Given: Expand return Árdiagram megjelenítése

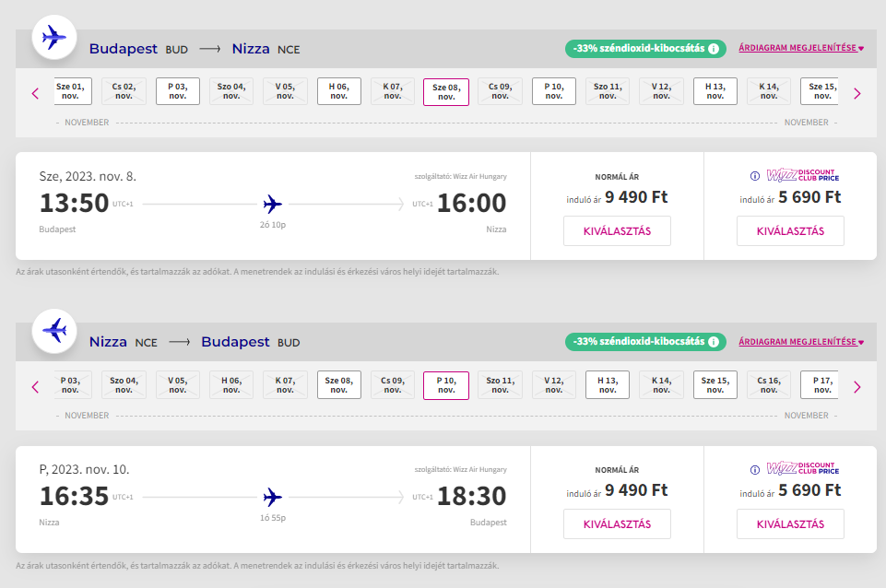Looking at the screenshot, I should click(x=801, y=341).
